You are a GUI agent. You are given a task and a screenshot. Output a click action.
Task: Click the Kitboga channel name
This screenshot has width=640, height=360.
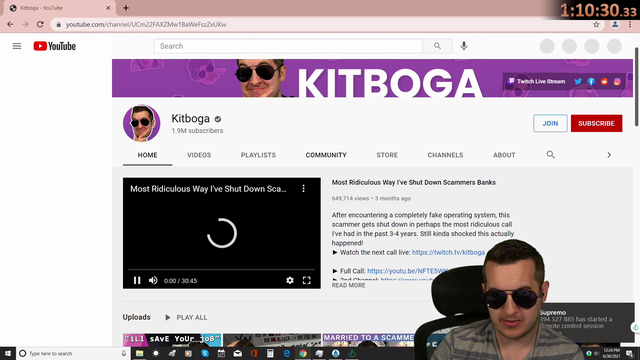[x=191, y=118]
